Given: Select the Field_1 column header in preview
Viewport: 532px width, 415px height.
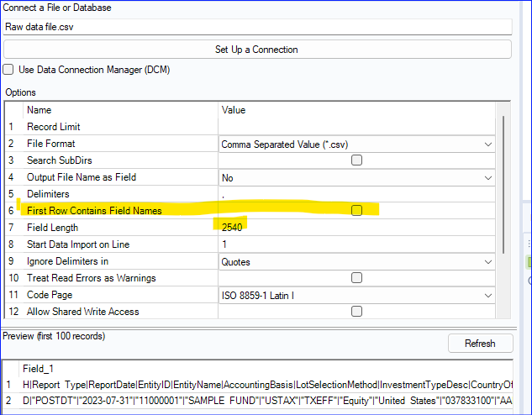Looking at the screenshot, I should pos(39,368).
